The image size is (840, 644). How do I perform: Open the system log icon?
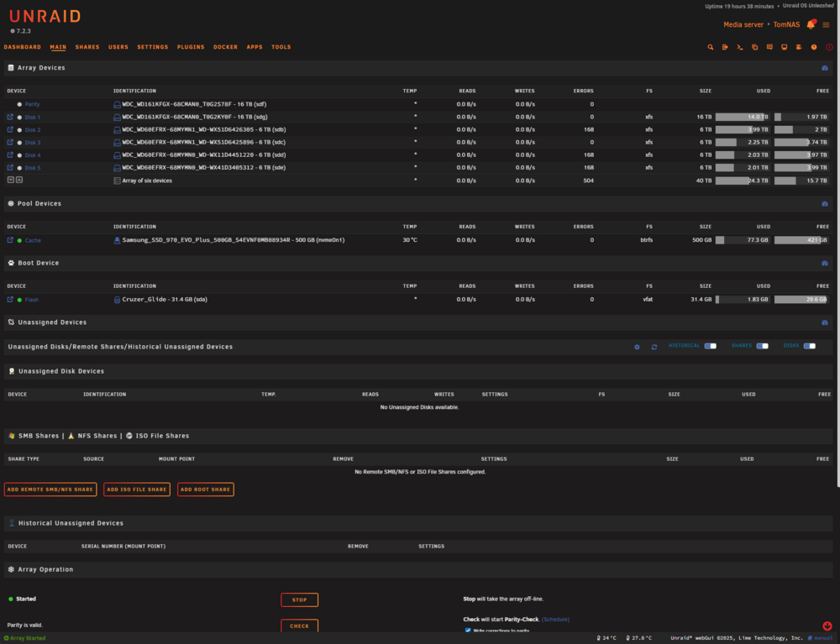(799, 47)
